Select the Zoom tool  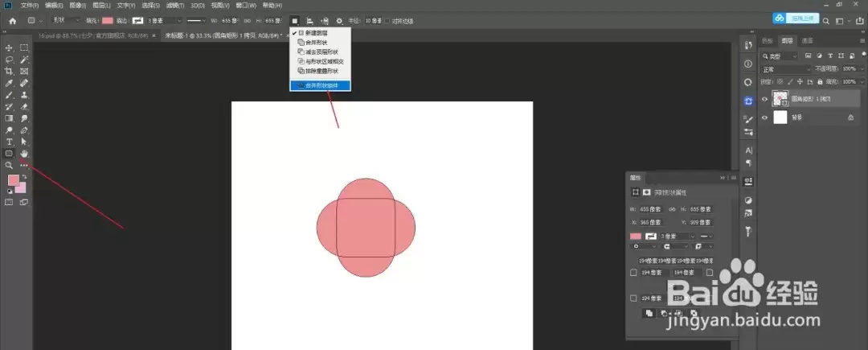click(9, 165)
